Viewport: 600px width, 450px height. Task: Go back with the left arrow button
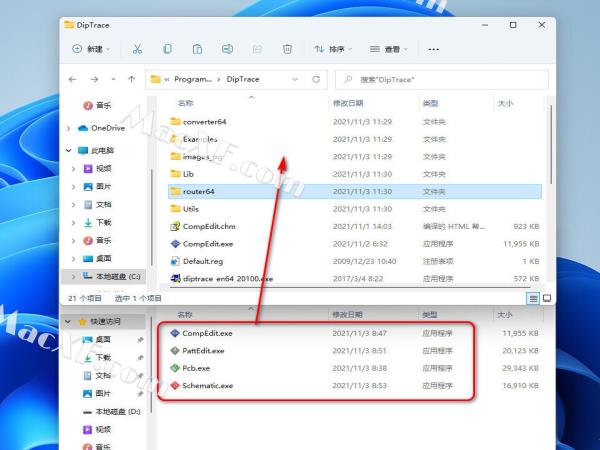(72, 79)
